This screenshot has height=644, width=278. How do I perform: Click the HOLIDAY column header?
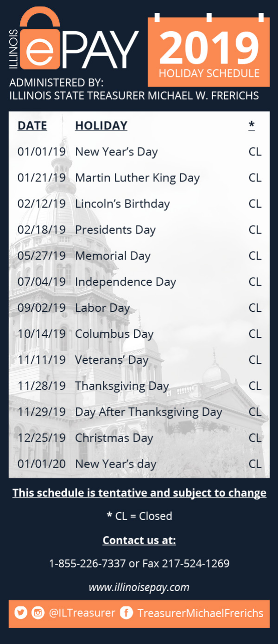101,126
